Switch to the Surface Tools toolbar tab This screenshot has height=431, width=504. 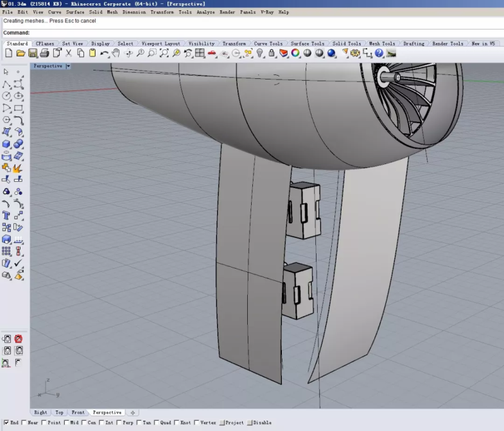point(308,44)
